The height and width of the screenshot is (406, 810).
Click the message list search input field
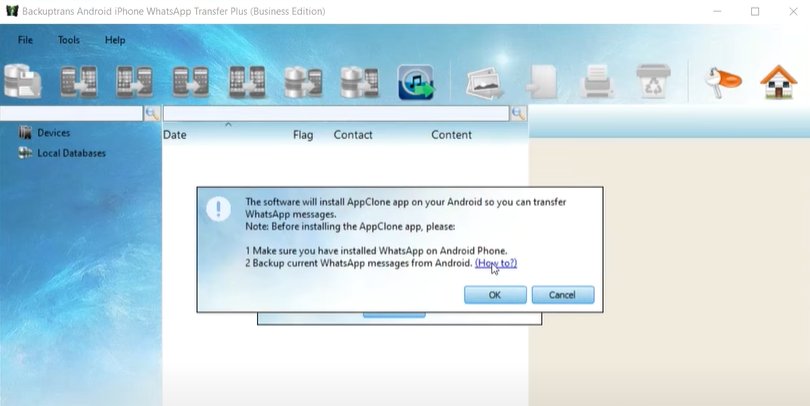[336, 114]
